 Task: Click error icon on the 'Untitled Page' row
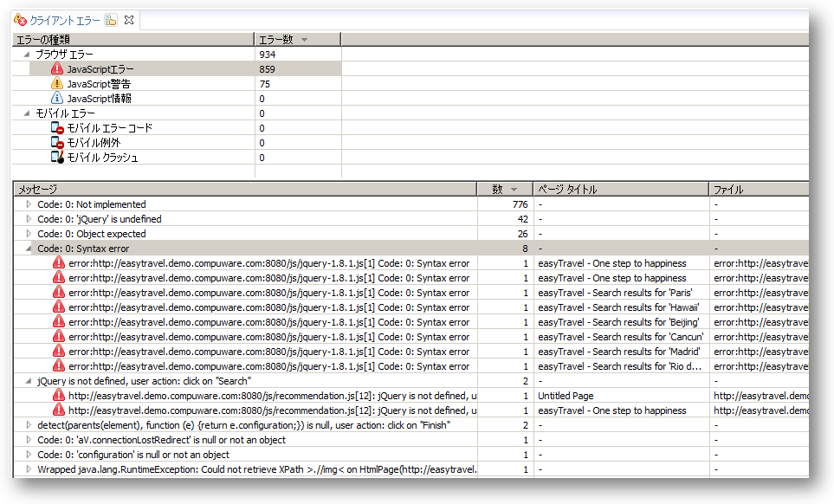[x=59, y=396]
